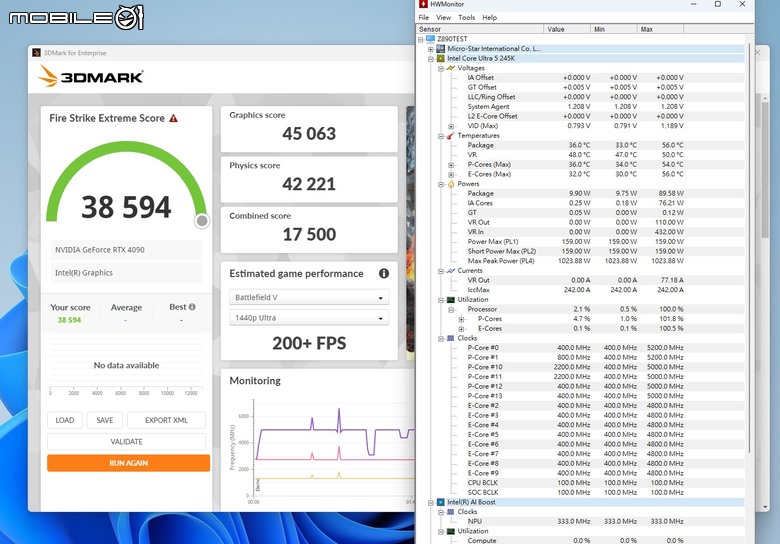This screenshot has height=544, width=780.
Task: Click the Max column header
Action: click(x=660, y=29)
